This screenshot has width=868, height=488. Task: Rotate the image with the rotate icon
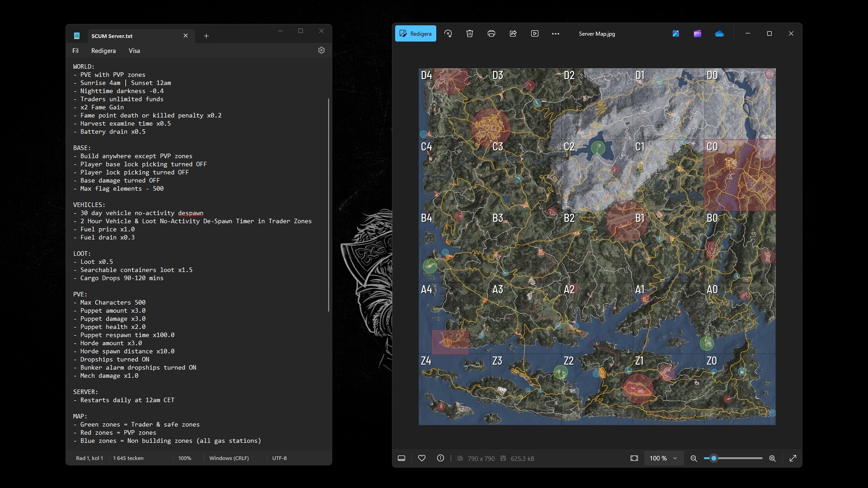coord(448,33)
